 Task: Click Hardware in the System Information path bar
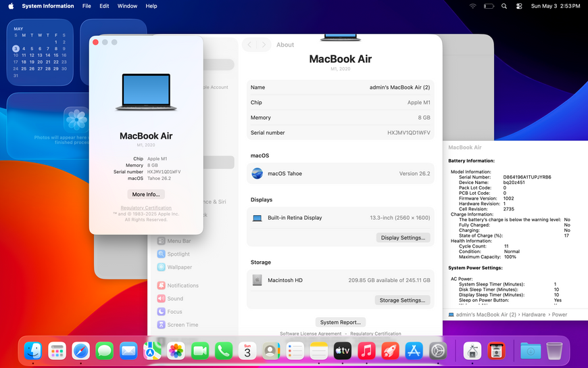point(534,315)
